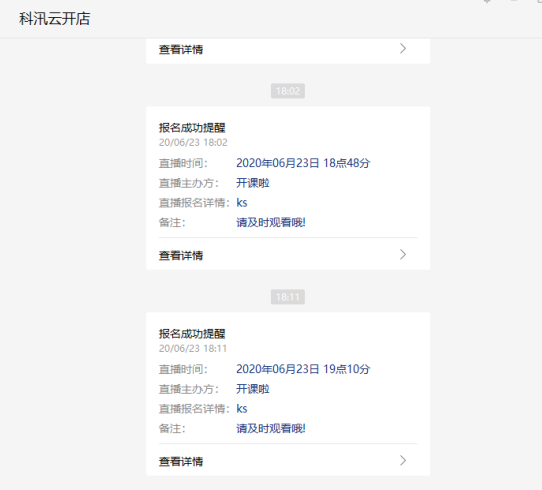Viewport: 542px width, 490px height.
Task: Click 请及时观看哦! in the 18点48分 card
Action: pos(271,222)
